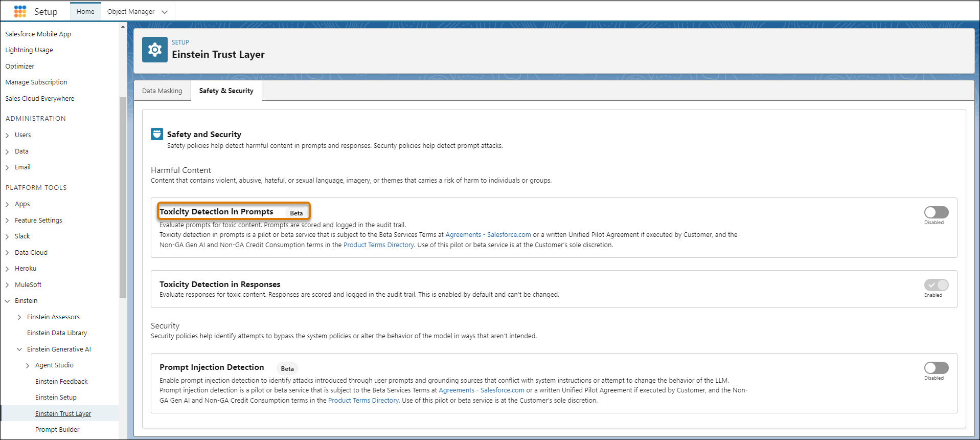980x440 pixels.
Task: Click the Security section heading
Action: coord(165,326)
